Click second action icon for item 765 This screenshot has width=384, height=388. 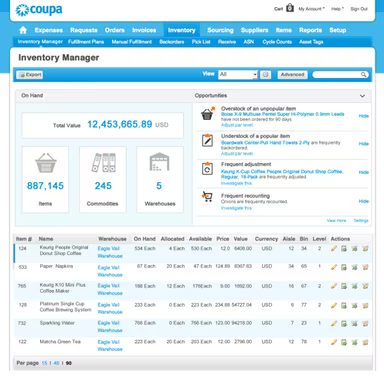click(344, 286)
